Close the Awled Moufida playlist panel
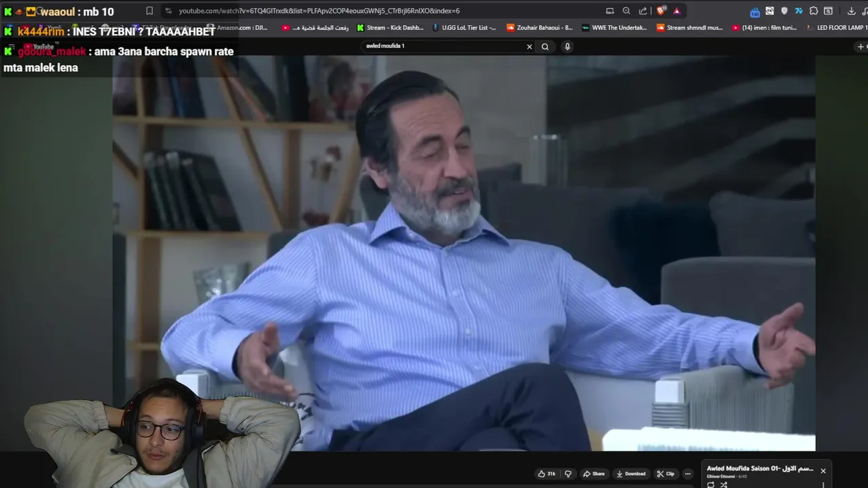868x488 pixels. [823, 471]
